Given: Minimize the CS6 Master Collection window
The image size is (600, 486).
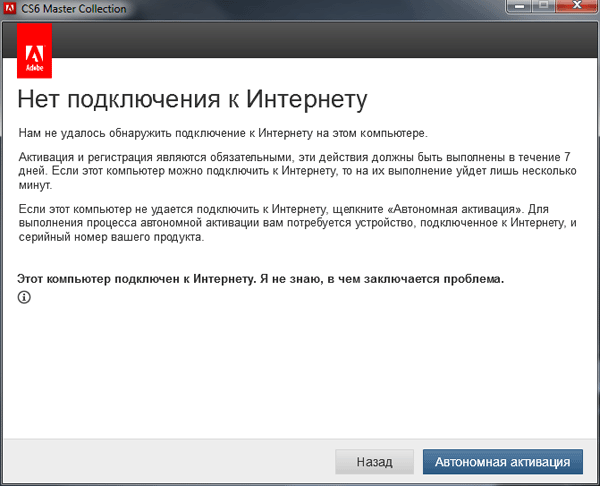Looking at the screenshot, I should point(519,6).
